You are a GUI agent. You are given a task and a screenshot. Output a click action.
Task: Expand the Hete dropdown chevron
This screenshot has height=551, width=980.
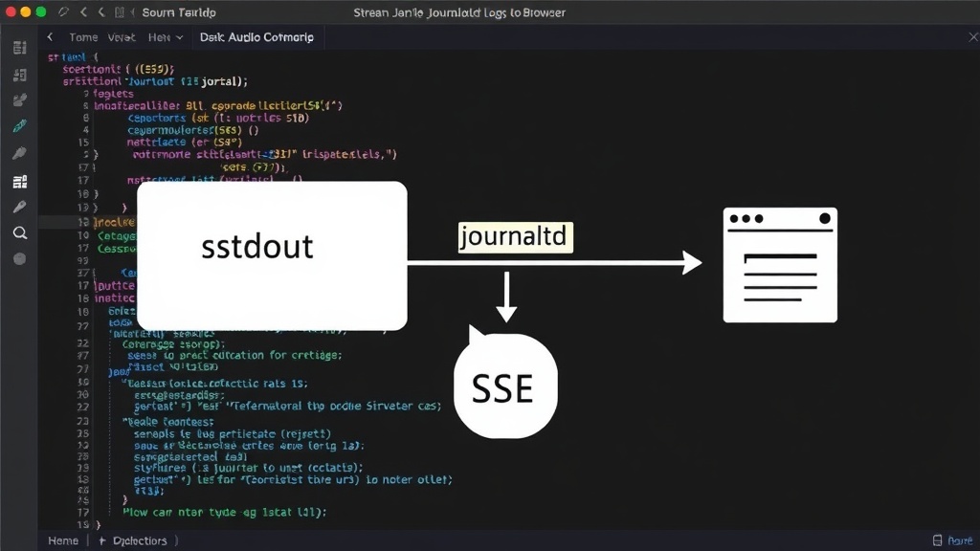180,37
